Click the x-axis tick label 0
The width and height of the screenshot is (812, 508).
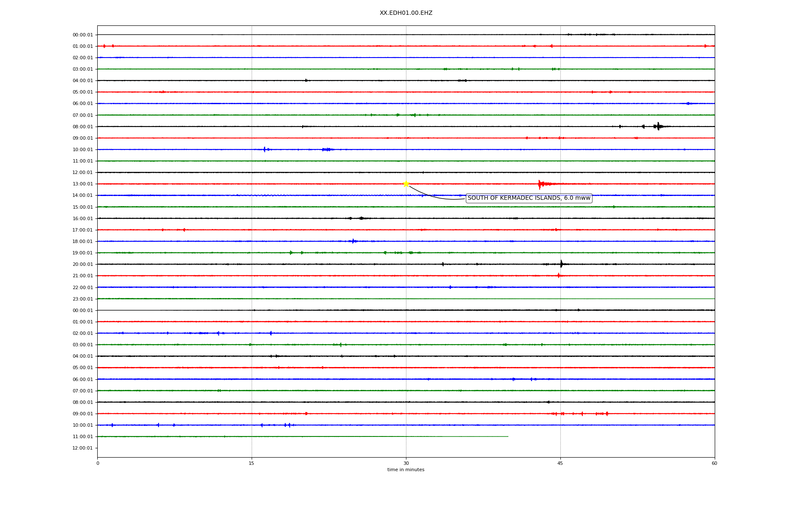98,463
